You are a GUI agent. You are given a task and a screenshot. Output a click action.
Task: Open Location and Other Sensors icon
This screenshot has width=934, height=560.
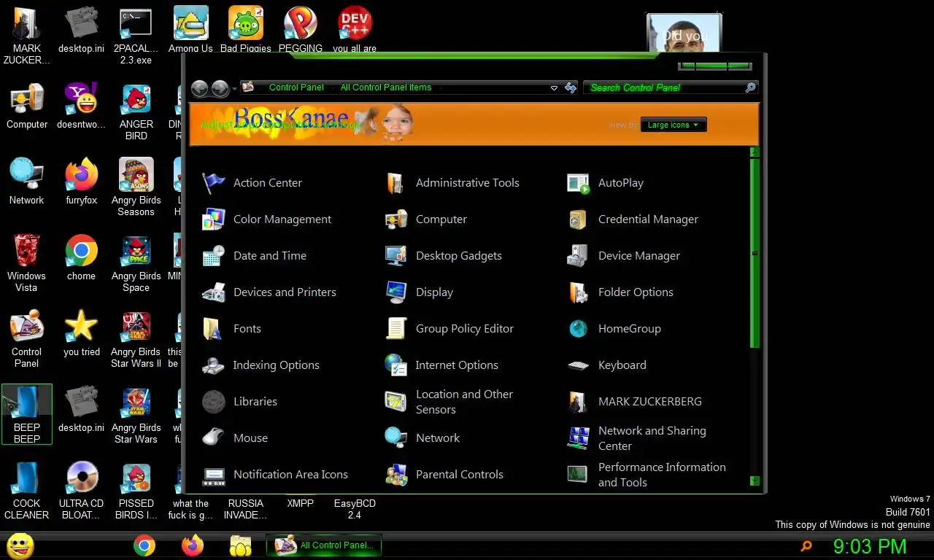(x=395, y=401)
